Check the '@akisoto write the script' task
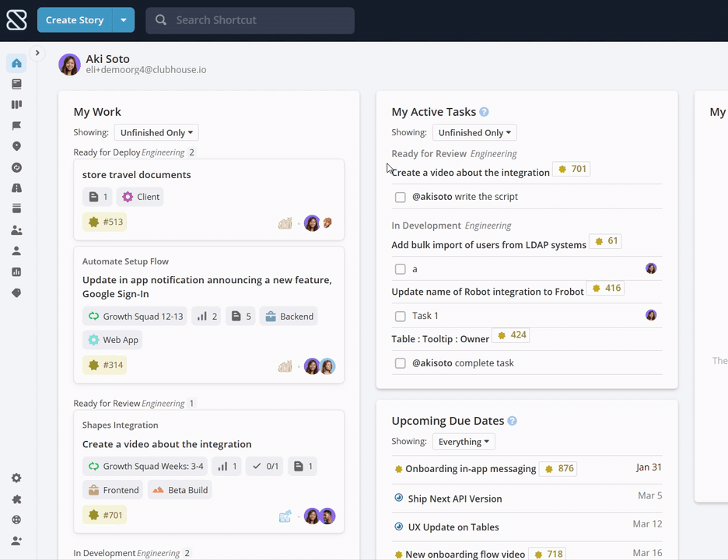Image resolution: width=728 pixels, height=560 pixels. 401,198
